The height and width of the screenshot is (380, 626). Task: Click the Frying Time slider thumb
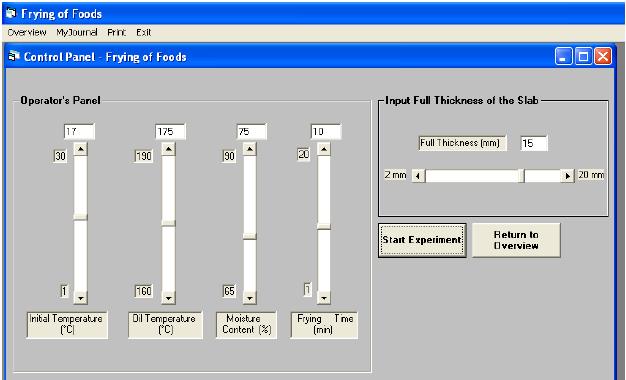(x=324, y=226)
